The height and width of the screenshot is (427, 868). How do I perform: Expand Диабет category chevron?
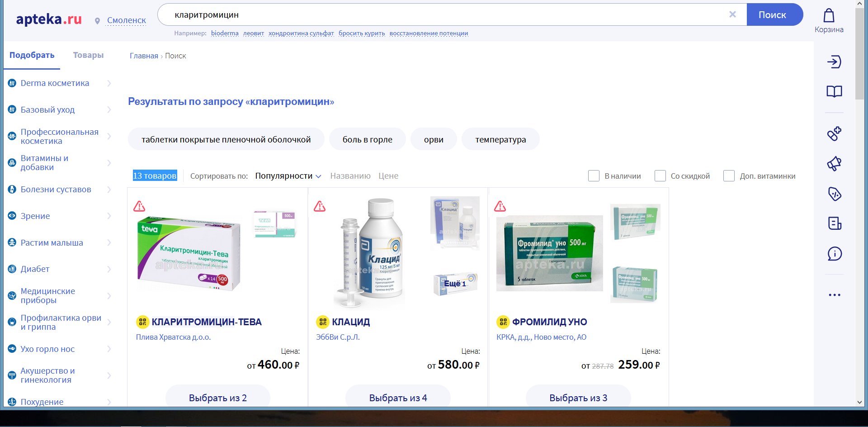[x=109, y=269]
